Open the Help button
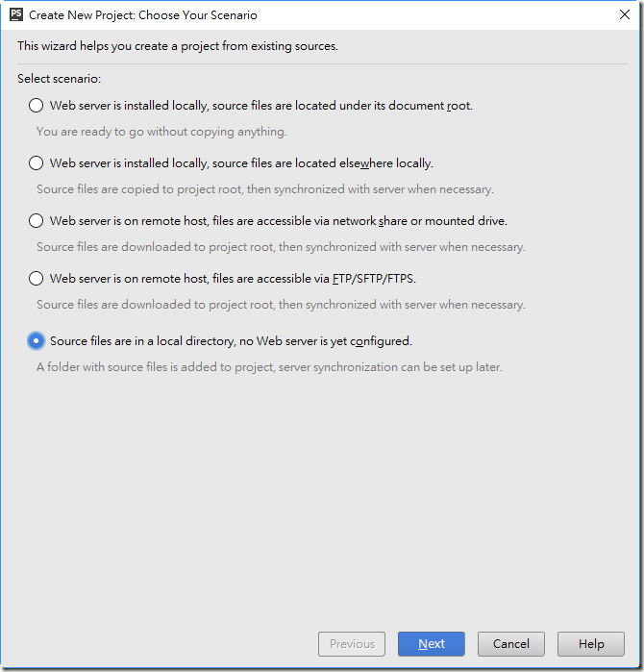The width and height of the screenshot is (644, 672). pyautogui.click(x=591, y=644)
